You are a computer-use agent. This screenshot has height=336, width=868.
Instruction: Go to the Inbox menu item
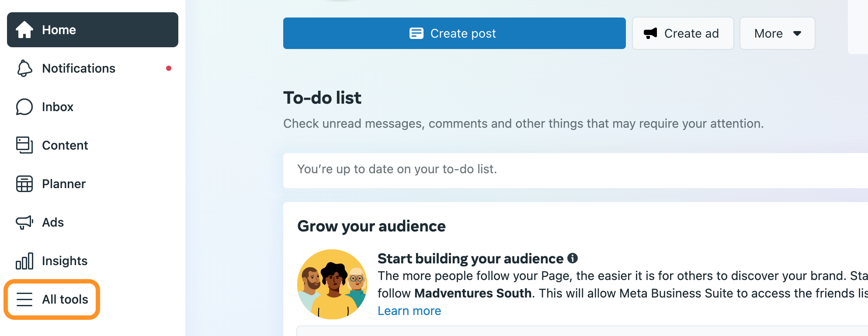tap(58, 107)
